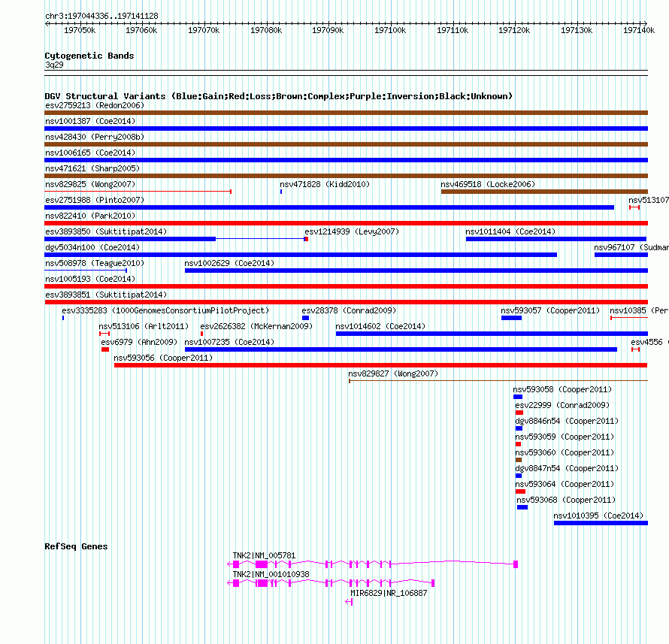The image size is (669, 644).
Task: Open the esv22999 (Conrad2009) label
Action: [562, 405]
